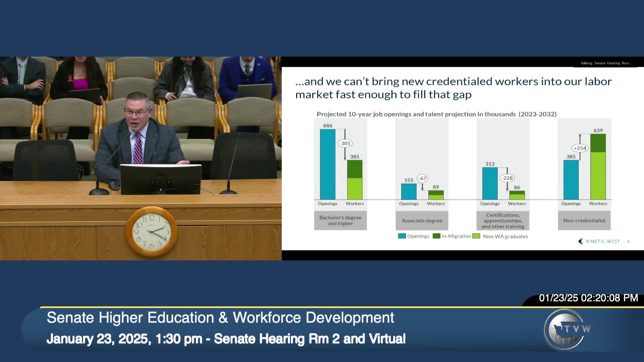Screen dimensions: 644x362
Task: Click the dark green In-Migration legend swatch
Action: coord(436,236)
